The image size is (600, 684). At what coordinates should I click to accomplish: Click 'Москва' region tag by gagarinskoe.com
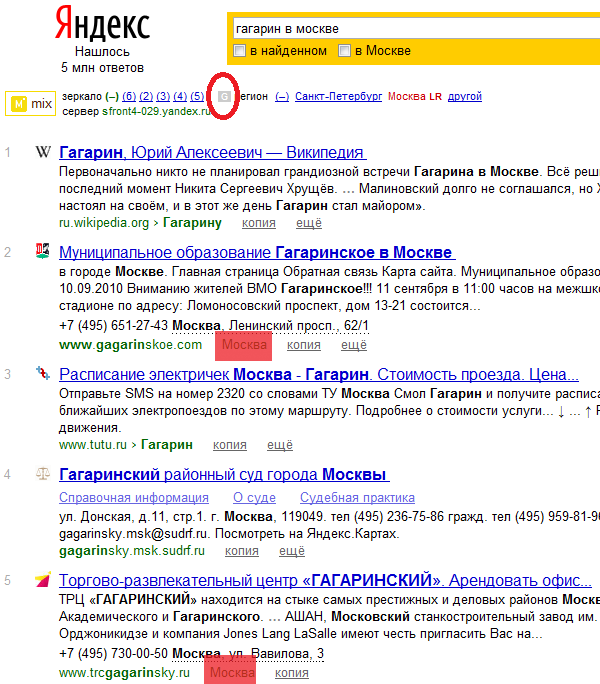tap(244, 345)
